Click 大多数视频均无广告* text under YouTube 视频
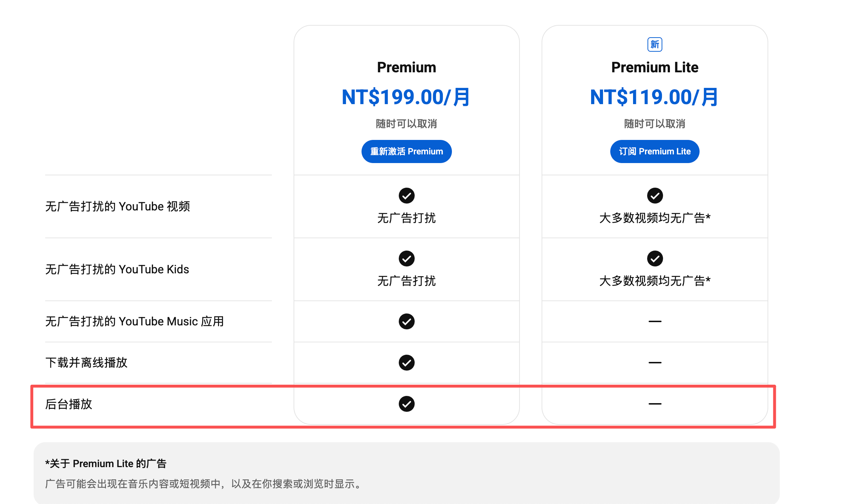Viewport: 859px width, 504px height. [x=654, y=218]
